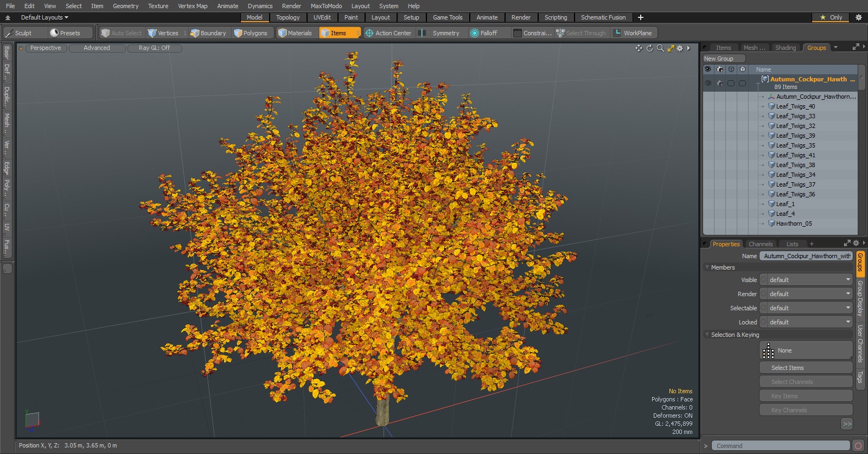This screenshot has height=454, width=868.
Task: Toggle visibility eye of Autumn_Cockpur_Hawth group
Action: click(708, 84)
